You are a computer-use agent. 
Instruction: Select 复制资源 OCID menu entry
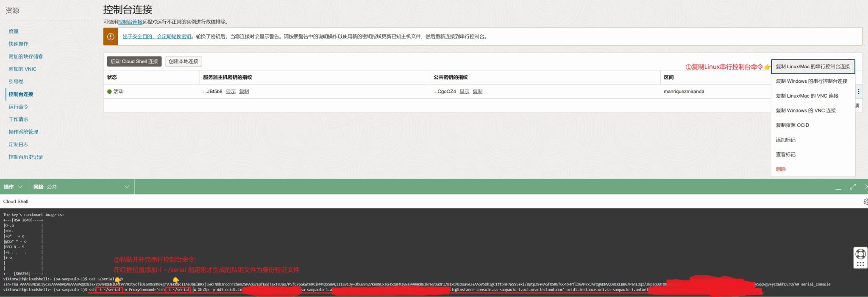click(792, 125)
